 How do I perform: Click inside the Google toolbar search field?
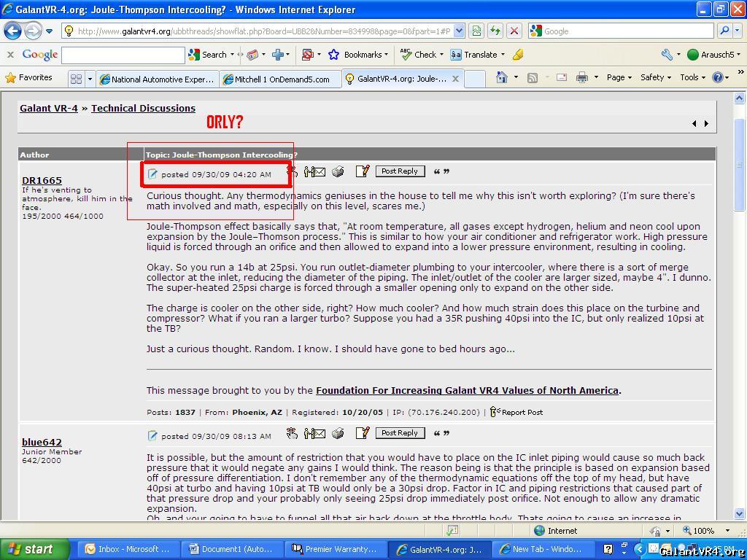pos(123,55)
